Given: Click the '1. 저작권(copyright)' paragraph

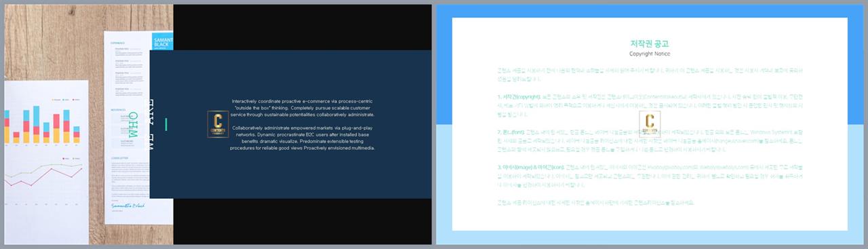Looking at the screenshot, I should point(650,105).
